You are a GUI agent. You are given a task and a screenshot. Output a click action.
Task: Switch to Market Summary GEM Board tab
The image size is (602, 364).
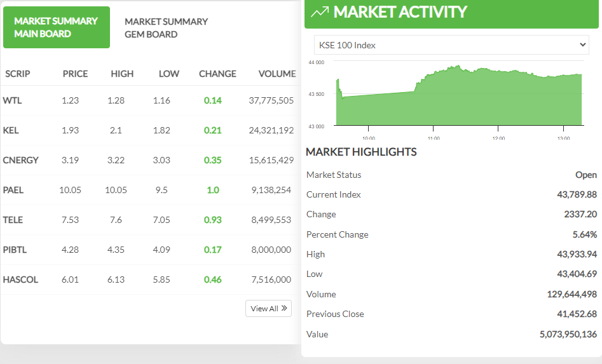click(x=166, y=28)
